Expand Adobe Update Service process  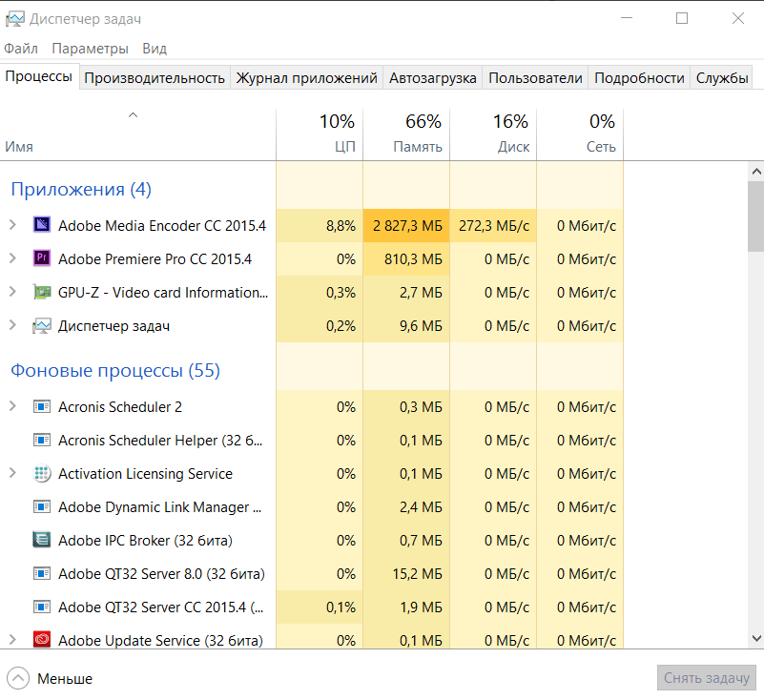(12, 640)
